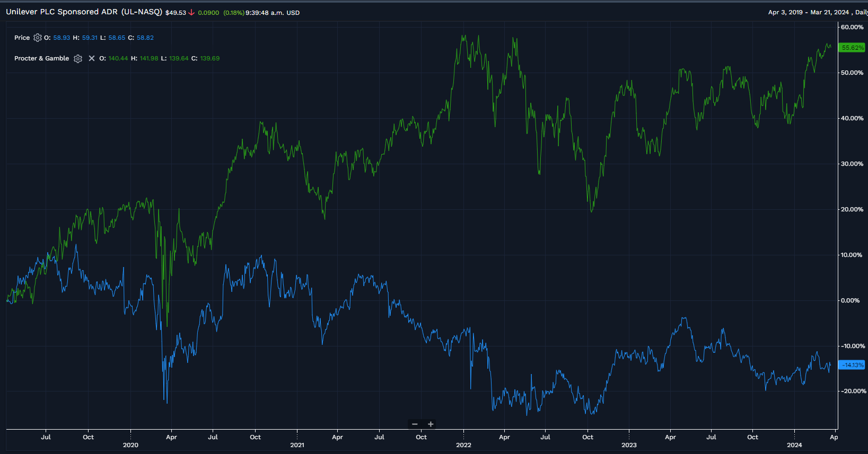868x454 pixels.
Task: Click the 2021 year marker on time axis
Action: pyautogui.click(x=297, y=445)
